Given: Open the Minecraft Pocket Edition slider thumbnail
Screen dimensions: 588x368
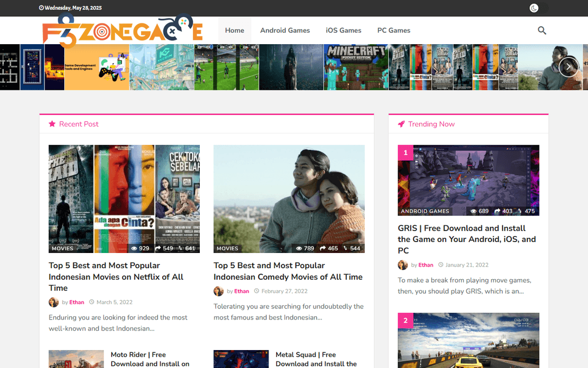Looking at the screenshot, I should [356, 67].
